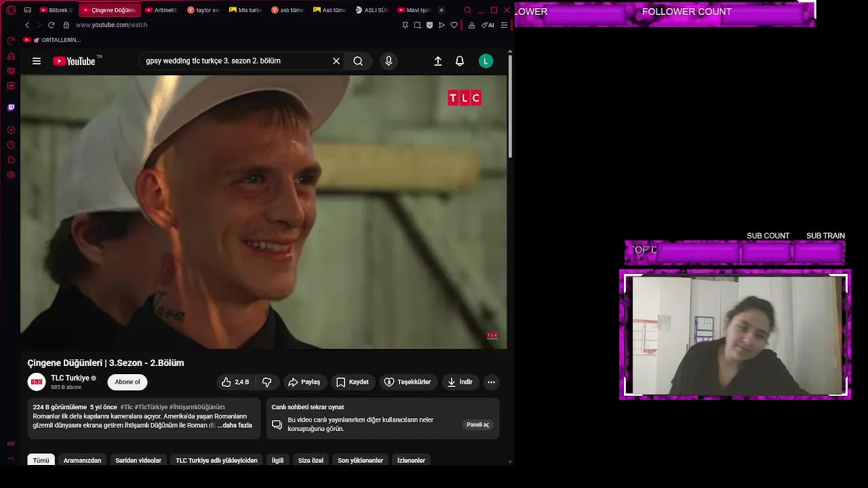Like the video (2,4 B)
868x488 pixels.
click(x=236, y=382)
